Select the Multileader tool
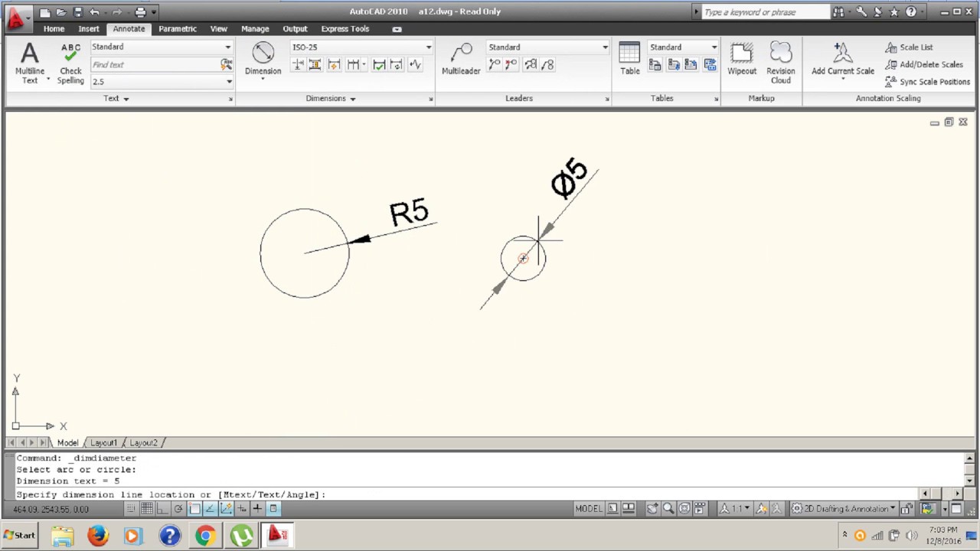The image size is (980, 551). pos(461,58)
